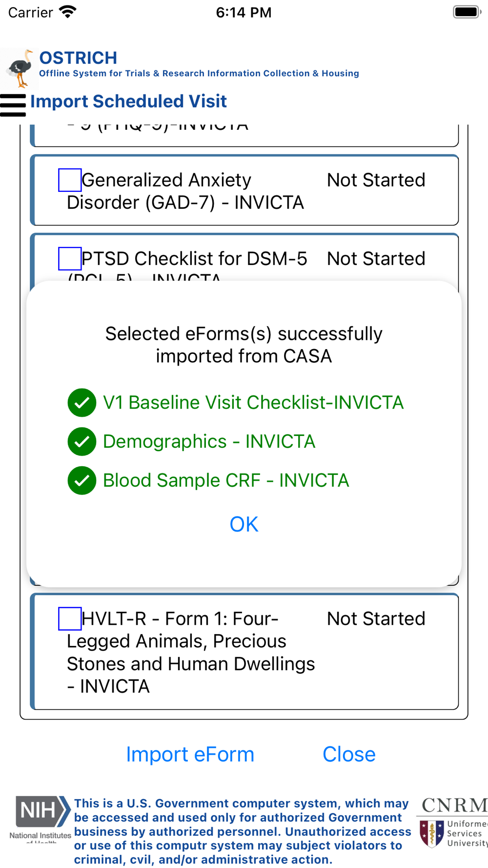Select Demographics - INVICTA entry
The height and width of the screenshot is (868, 488).
[209, 442]
